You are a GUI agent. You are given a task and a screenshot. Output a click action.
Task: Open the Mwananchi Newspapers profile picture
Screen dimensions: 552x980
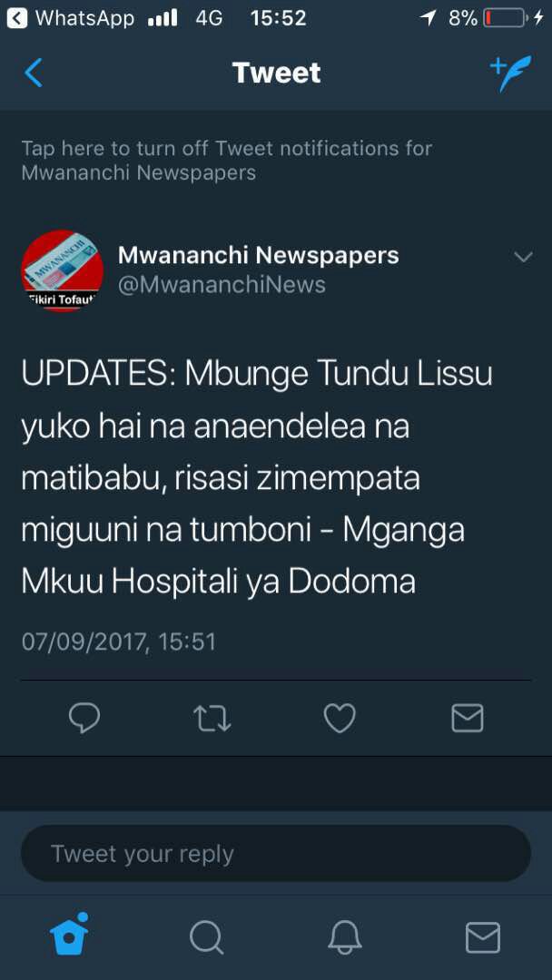pyautogui.click(x=63, y=270)
